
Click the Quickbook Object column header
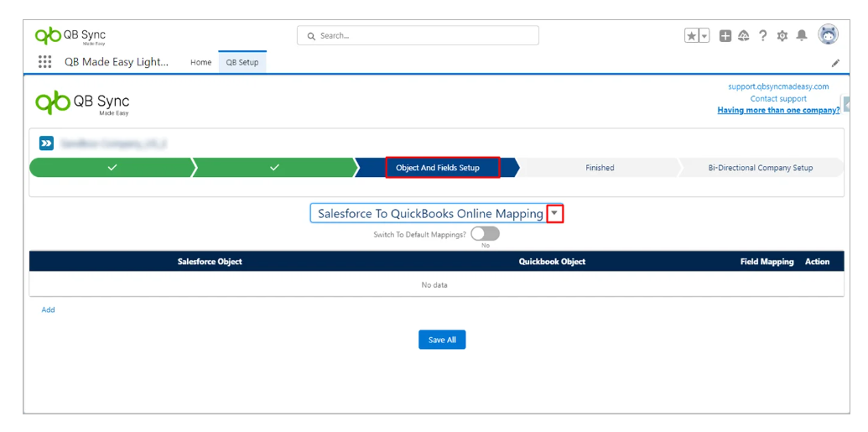point(552,262)
